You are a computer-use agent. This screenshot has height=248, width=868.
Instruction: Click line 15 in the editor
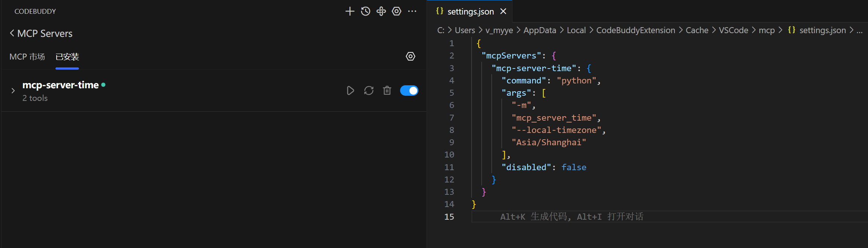pos(670,217)
